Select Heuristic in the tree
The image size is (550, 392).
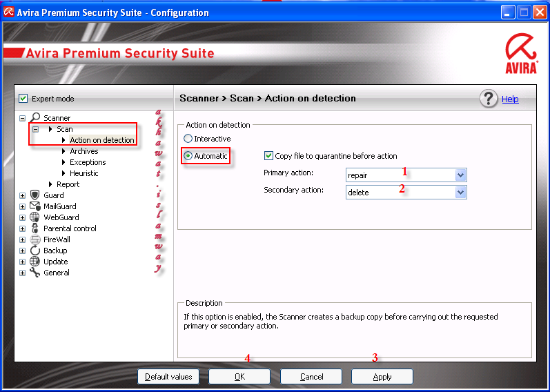click(x=84, y=173)
